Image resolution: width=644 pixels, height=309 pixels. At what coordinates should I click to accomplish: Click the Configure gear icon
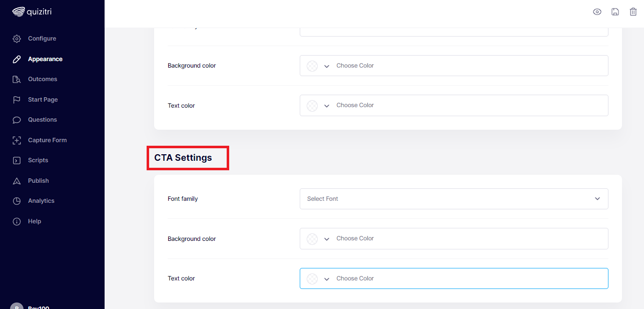pyautogui.click(x=17, y=39)
